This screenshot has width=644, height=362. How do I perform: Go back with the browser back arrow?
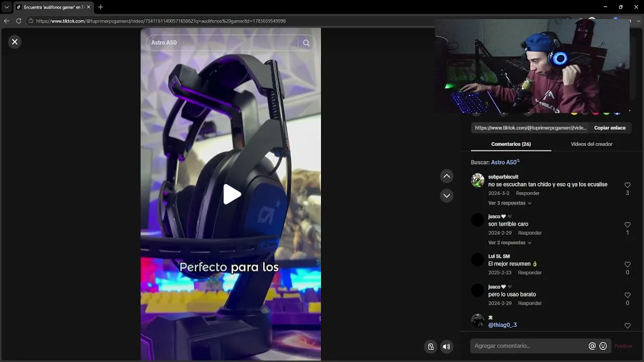click(7, 21)
